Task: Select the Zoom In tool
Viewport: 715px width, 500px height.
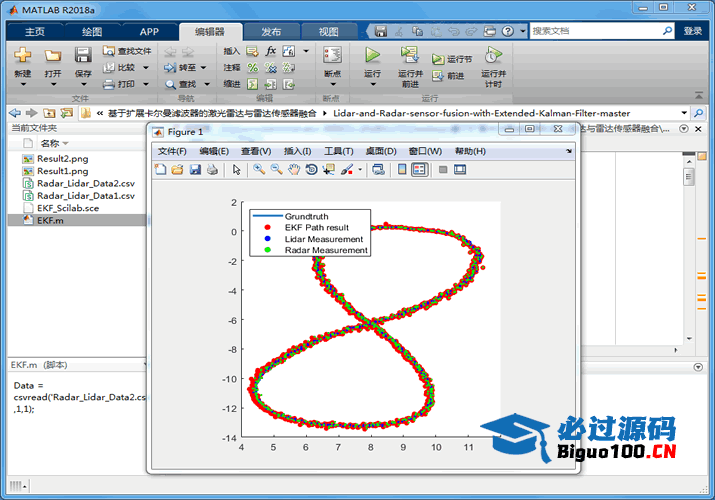Action: pos(259,170)
